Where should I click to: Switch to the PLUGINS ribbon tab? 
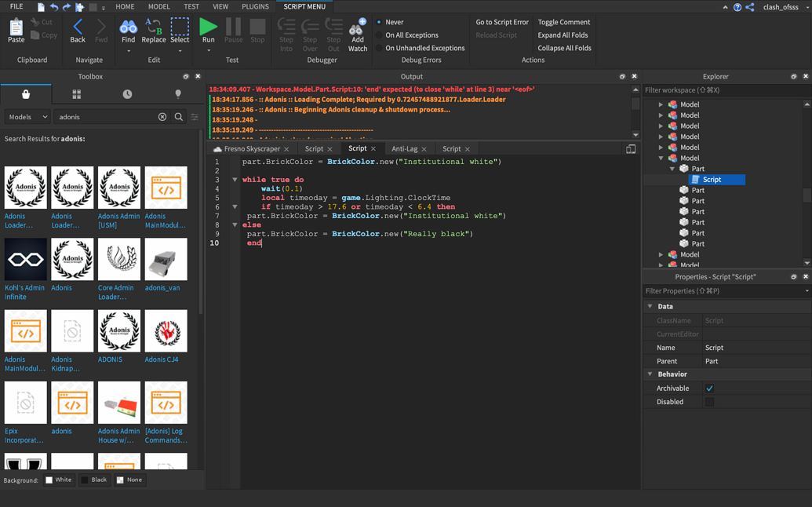point(255,7)
